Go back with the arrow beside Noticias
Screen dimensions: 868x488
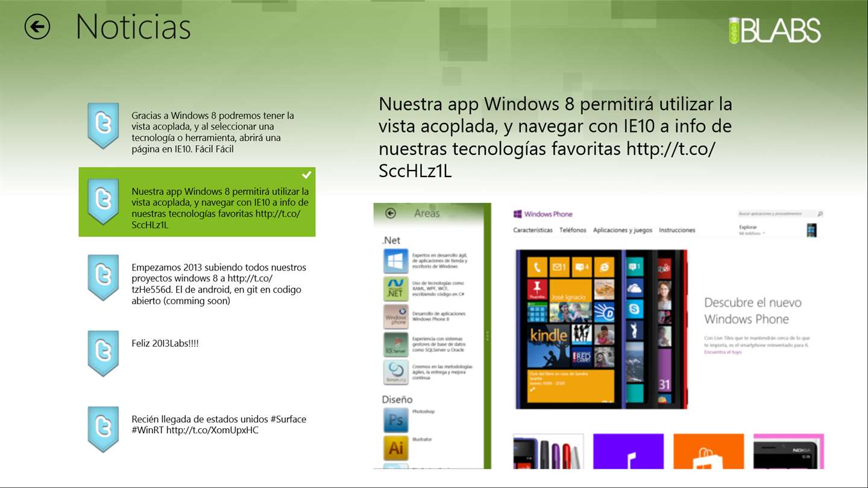[37, 27]
